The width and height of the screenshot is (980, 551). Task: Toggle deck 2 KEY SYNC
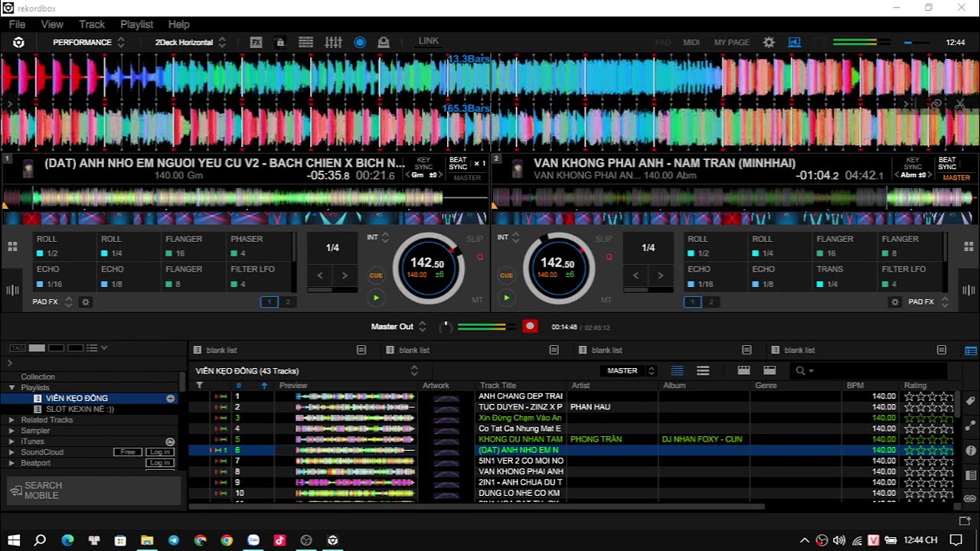[x=913, y=164]
